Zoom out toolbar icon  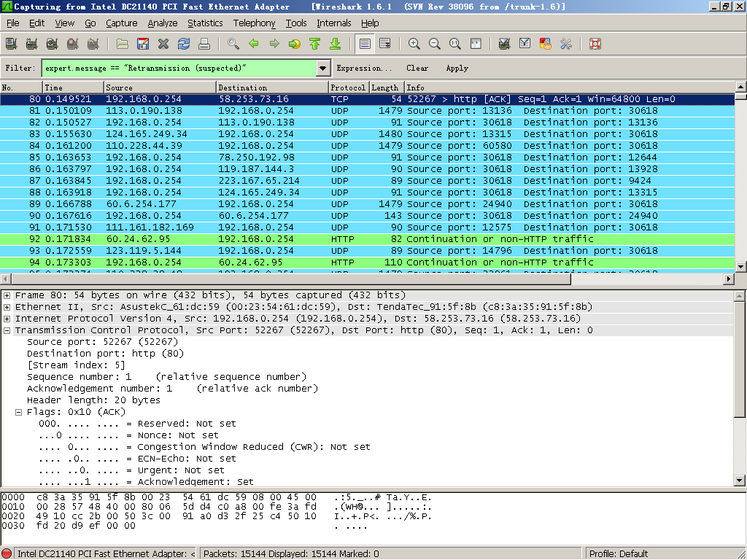435,44
